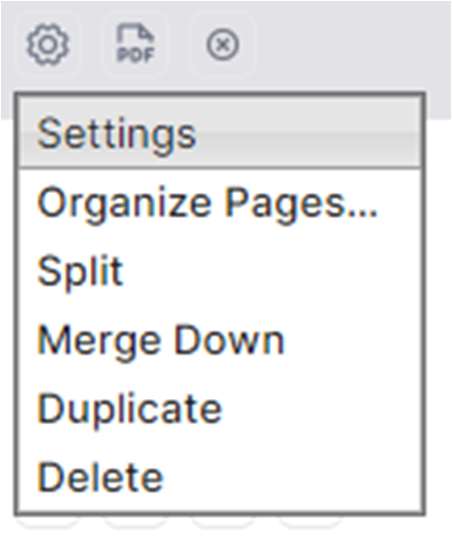Split the document via the menu

[219, 272]
